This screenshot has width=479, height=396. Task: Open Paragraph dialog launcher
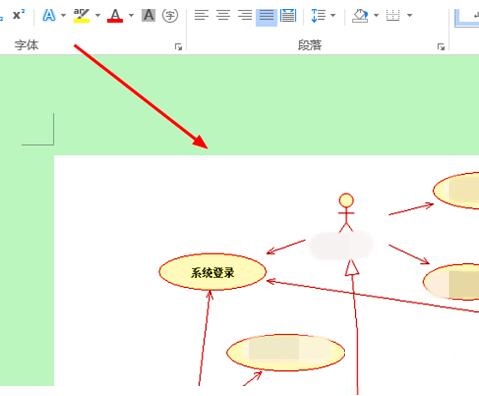441,47
